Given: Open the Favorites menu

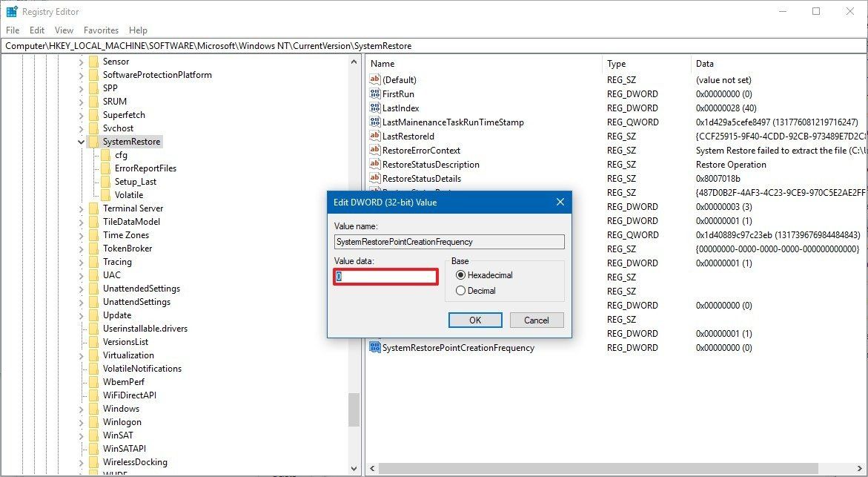Looking at the screenshot, I should click(101, 30).
